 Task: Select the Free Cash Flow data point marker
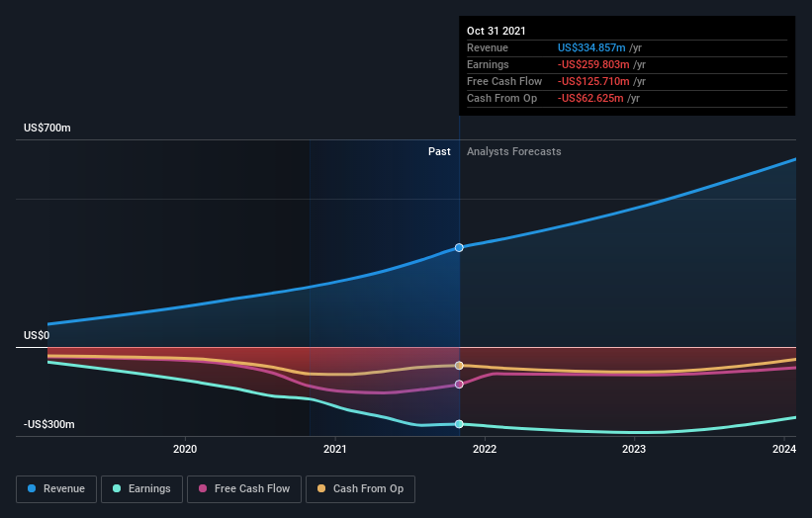459,384
